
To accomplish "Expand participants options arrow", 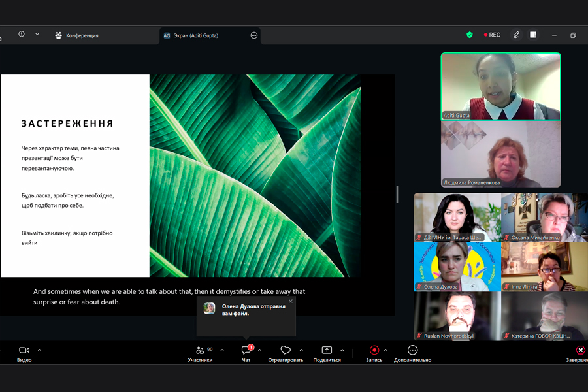I will coord(222,350).
